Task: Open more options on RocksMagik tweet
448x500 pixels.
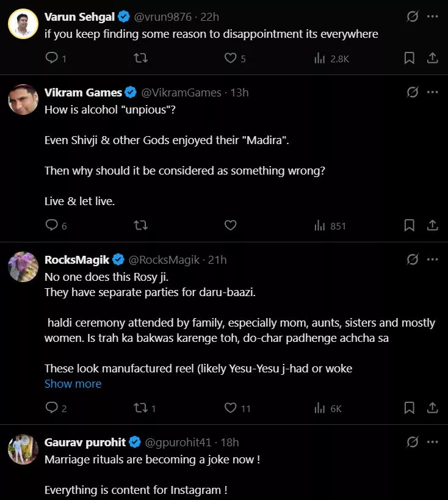Action: pos(433,259)
